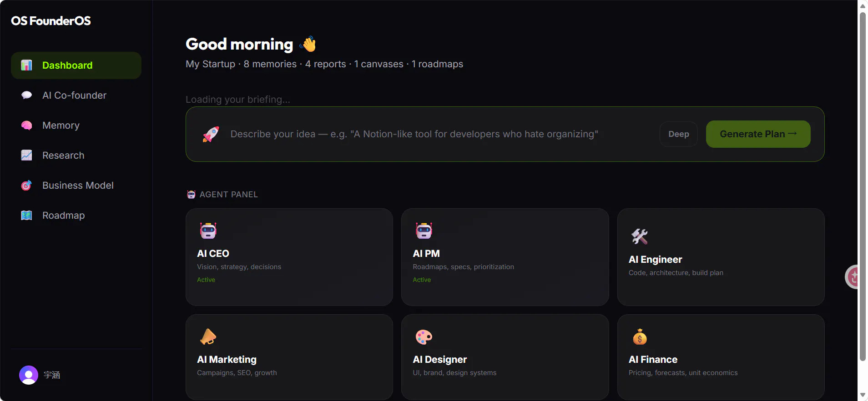This screenshot has width=868, height=401.
Task: Click the AI Marketing megaphone icon
Action: 208,337
